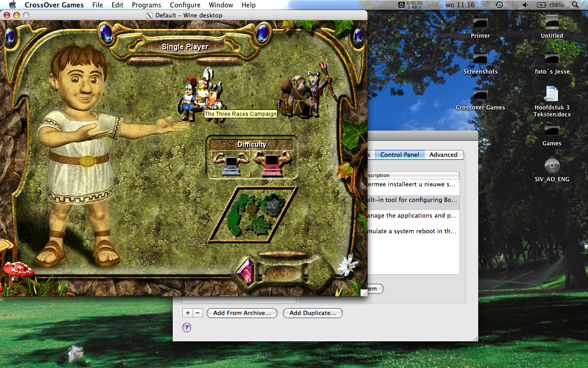The image size is (588, 368).
Task: Switch to the Advanced tab
Action: [x=443, y=155]
